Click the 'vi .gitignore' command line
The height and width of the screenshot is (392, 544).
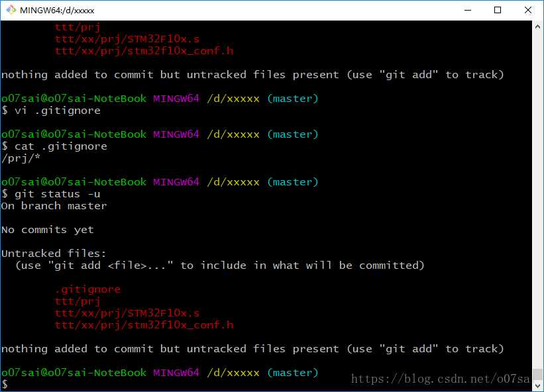pos(51,111)
